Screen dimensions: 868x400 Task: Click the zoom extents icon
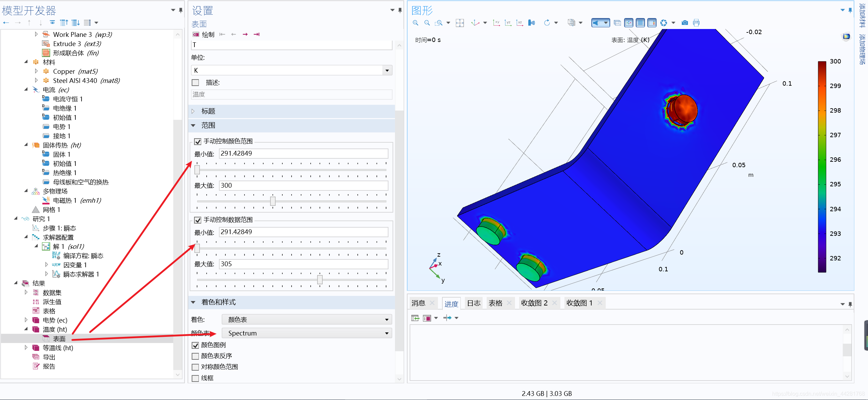pos(460,23)
